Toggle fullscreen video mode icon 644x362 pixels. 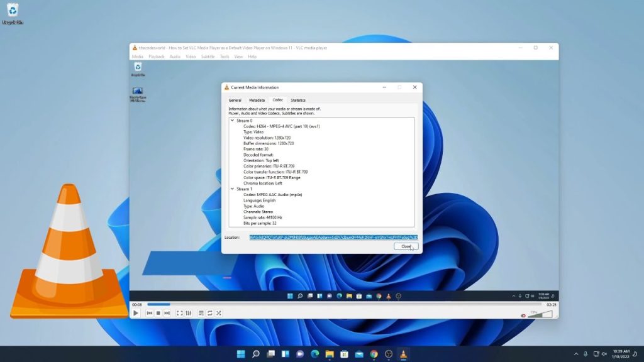[179, 313]
